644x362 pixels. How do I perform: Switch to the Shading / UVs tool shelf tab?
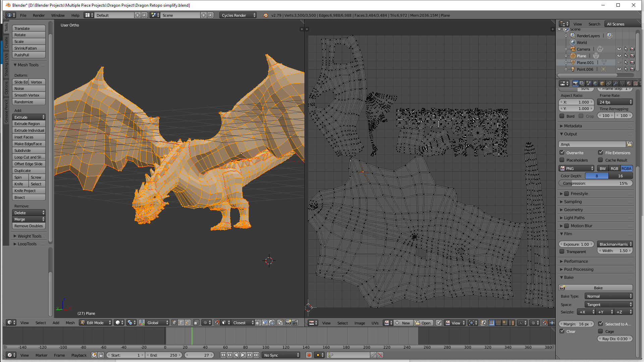[6, 65]
